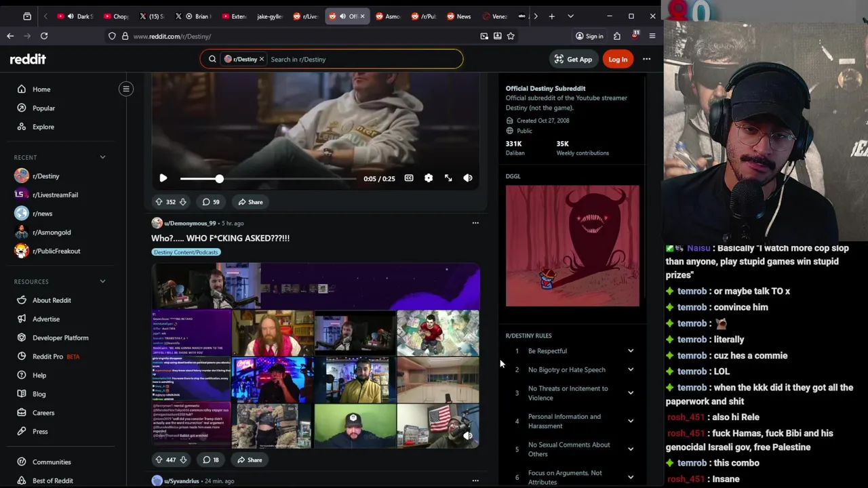
Task: Click the Reddit logo in the header
Action: 28,59
